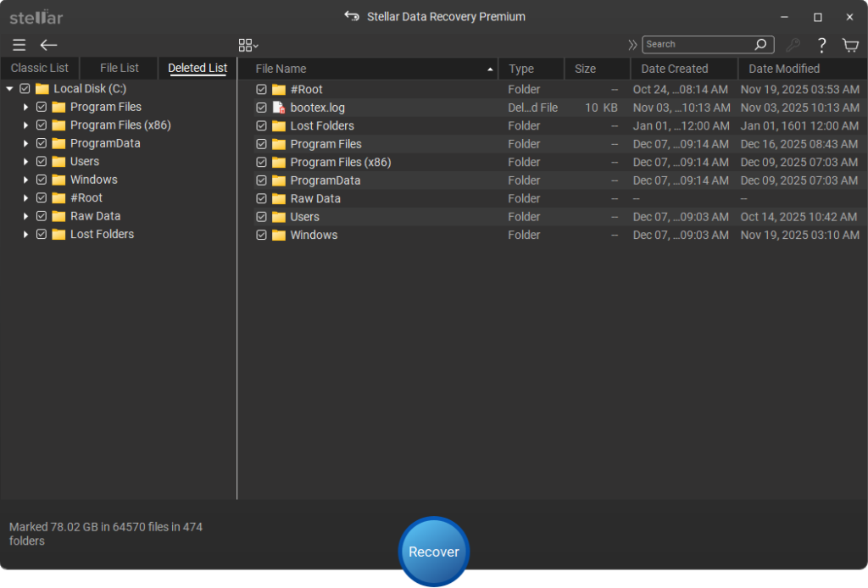The width and height of the screenshot is (868, 588).
Task: Expand ProgramData tree node
Action: pos(25,143)
